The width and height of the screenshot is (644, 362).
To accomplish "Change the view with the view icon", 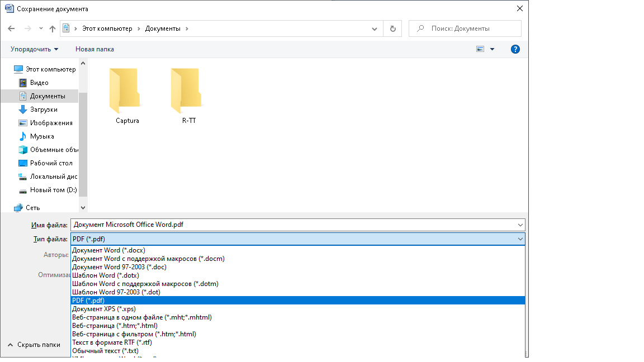I will (480, 49).
